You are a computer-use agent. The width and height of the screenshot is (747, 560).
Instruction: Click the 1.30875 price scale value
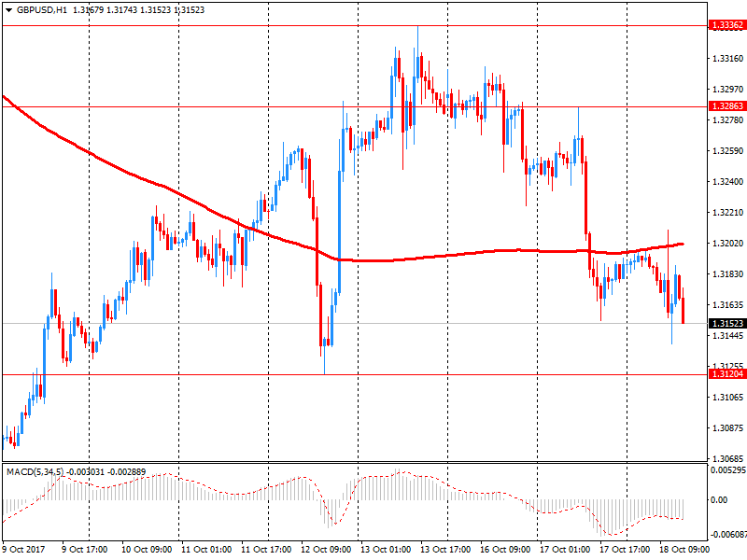[728, 428]
